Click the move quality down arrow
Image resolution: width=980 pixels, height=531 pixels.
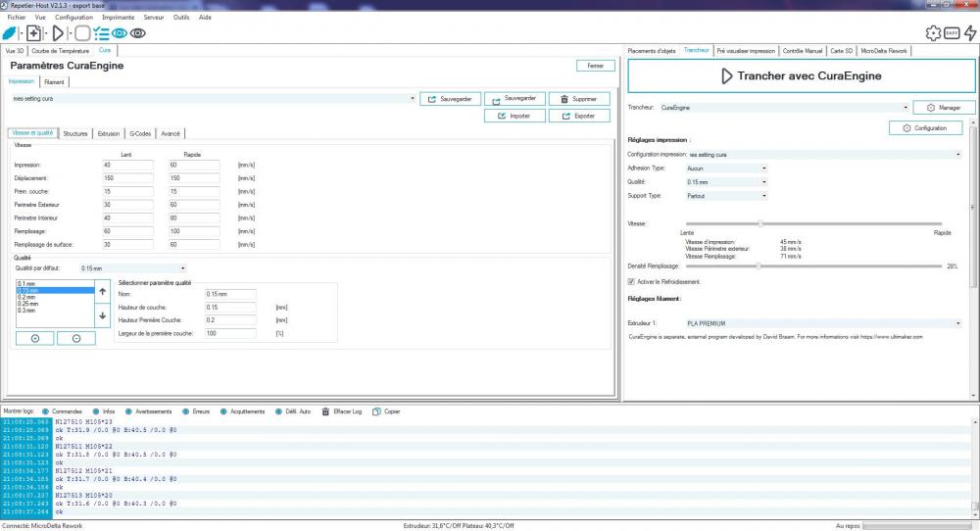pos(103,315)
